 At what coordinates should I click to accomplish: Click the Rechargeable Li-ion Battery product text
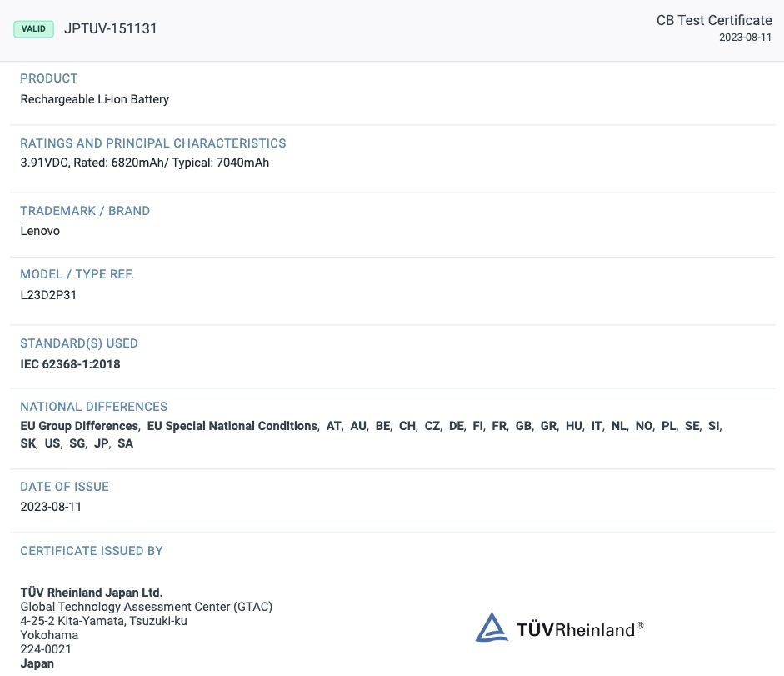[94, 99]
